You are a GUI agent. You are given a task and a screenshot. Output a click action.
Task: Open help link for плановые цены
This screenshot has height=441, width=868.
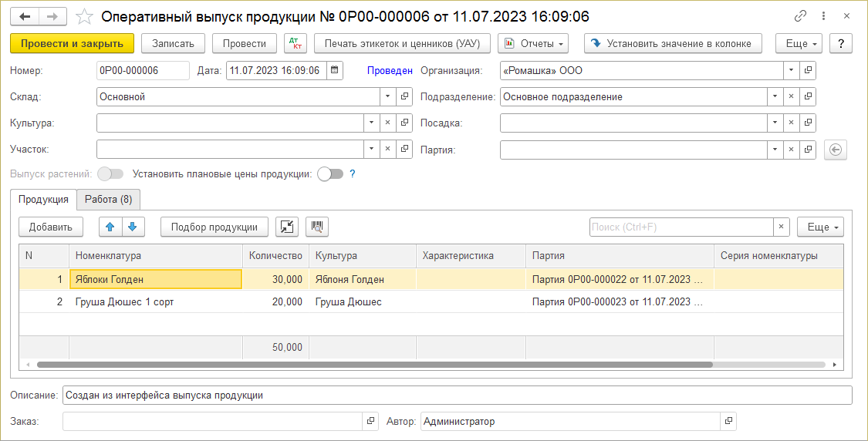tap(353, 173)
